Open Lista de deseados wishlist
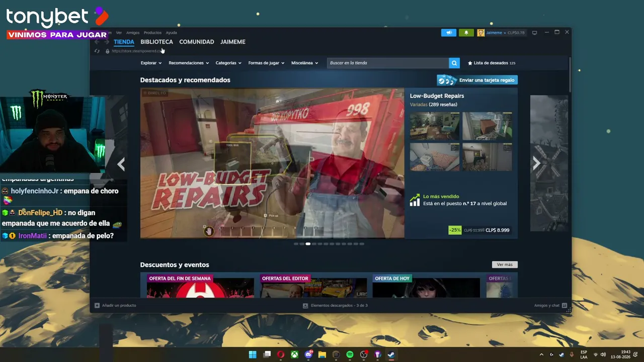This screenshot has width=644, height=362. (x=492, y=63)
